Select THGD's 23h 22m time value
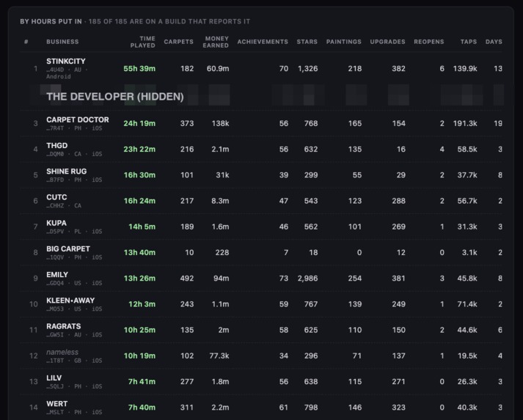523x420 pixels. click(139, 150)
